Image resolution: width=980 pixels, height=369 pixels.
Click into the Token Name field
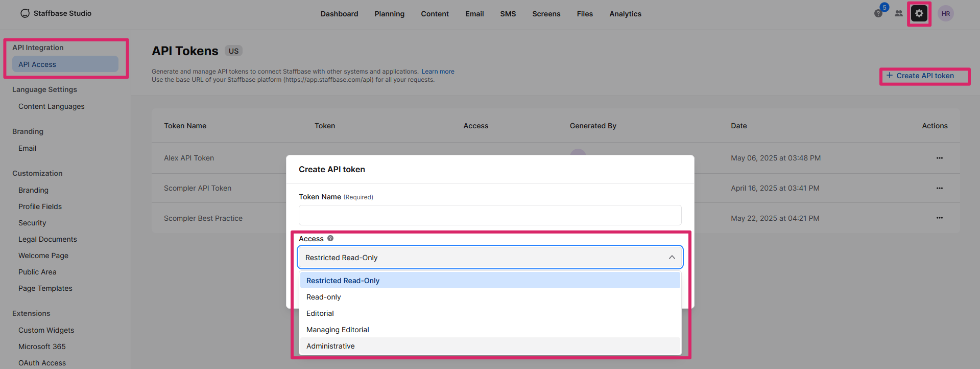(x=490, y=215)
